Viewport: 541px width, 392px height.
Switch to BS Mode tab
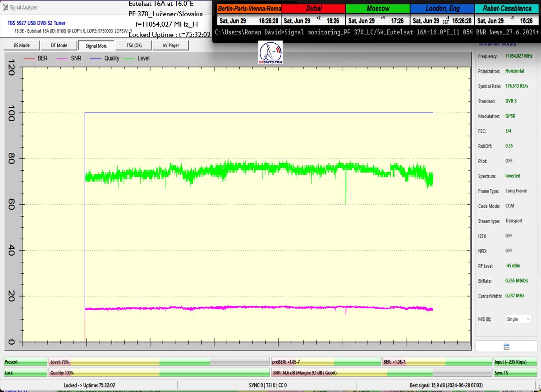click(x=22, y=46)
